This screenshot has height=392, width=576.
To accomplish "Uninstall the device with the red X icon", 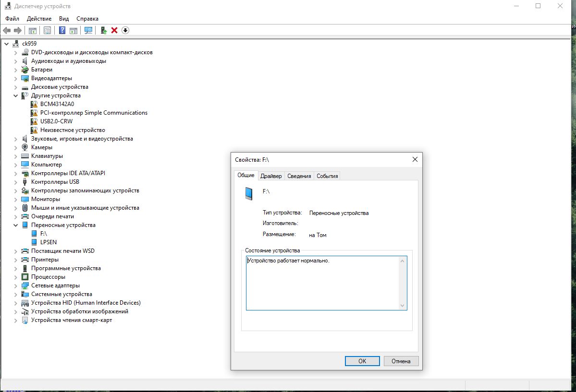I will (x=114, y=30).
